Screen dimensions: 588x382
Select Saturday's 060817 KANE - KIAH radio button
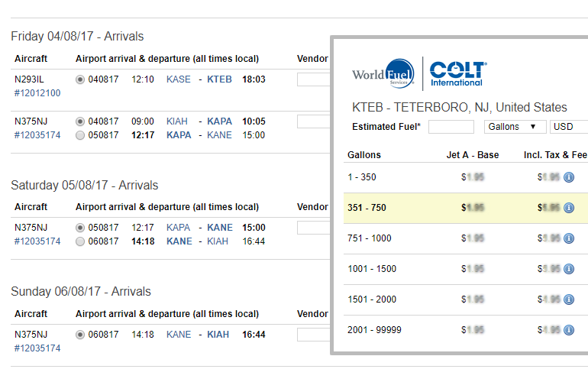80,241
